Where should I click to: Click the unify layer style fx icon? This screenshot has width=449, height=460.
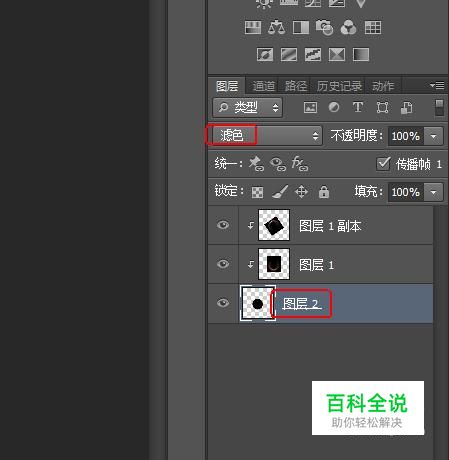tap(300, 164)
